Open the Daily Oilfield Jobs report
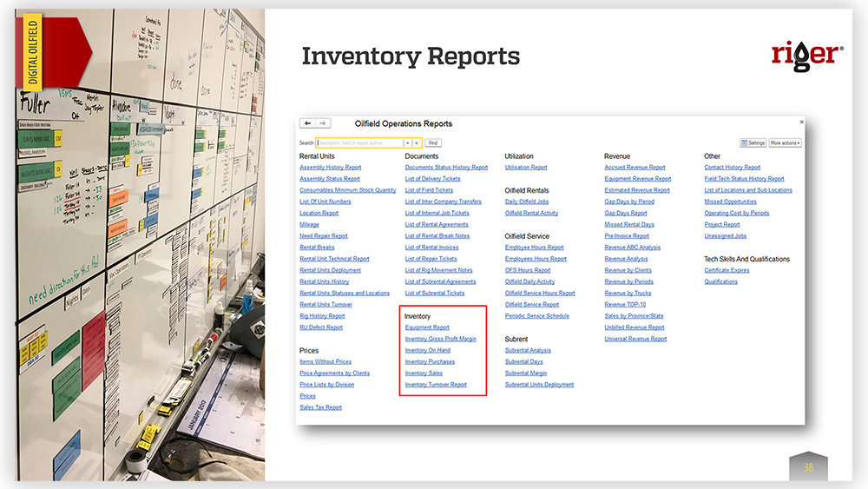Viewport: 868px width, 489px height. [x=527, y=202]
